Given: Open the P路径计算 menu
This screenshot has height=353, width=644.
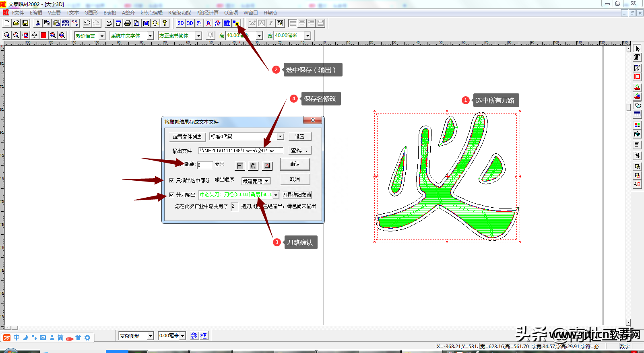Looking at the screenshot, I should tap(207, 13).
